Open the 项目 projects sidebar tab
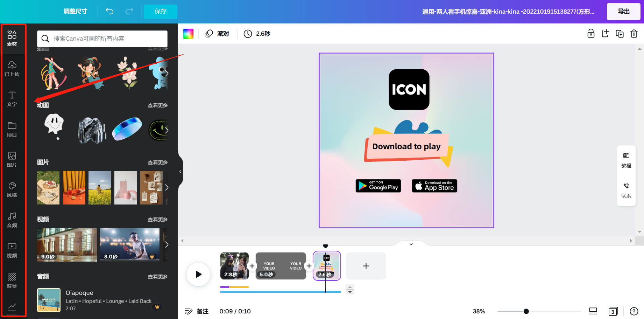This screenshot has height=319, width=644. [12, 129]
